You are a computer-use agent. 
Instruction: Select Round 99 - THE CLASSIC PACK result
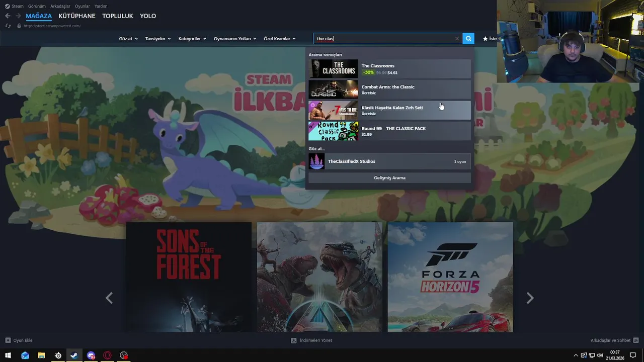[x=389, y=131]
